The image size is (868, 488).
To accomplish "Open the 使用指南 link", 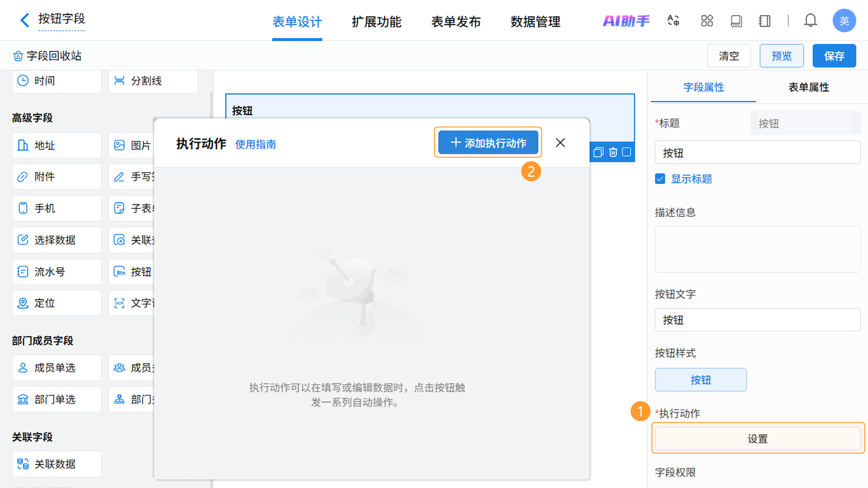I will 255,145.
